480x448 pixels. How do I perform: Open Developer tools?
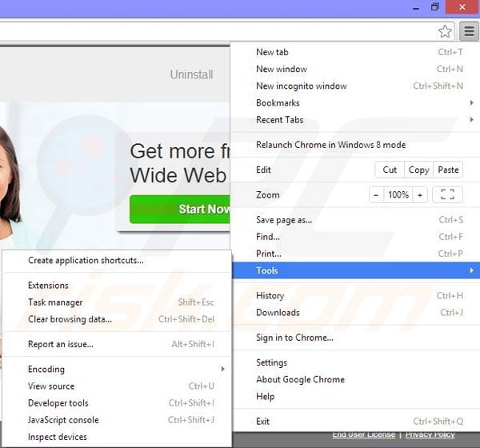(x=117, y=403)
